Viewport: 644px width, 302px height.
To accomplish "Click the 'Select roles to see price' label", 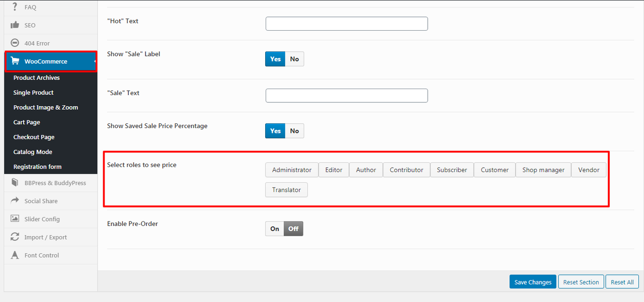I will pos(142,165).
